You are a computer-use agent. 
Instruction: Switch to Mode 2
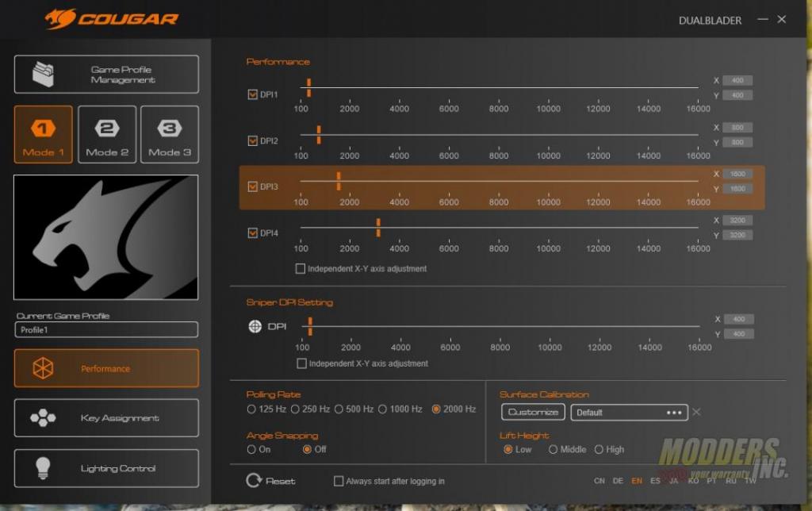click(x=107, y=134)
